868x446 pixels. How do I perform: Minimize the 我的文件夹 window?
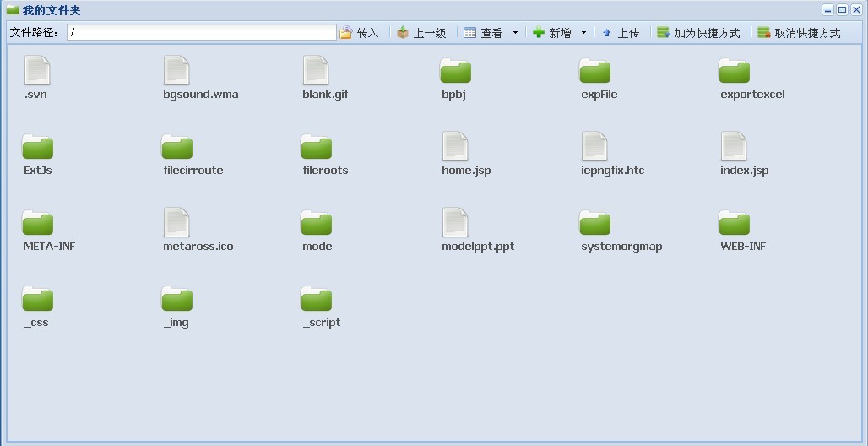coord(828,10)
